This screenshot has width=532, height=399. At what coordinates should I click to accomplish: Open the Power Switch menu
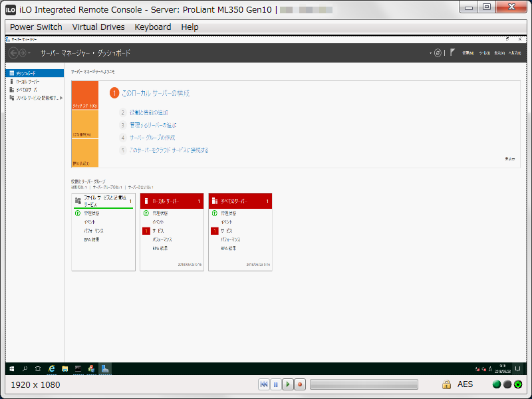36,27
